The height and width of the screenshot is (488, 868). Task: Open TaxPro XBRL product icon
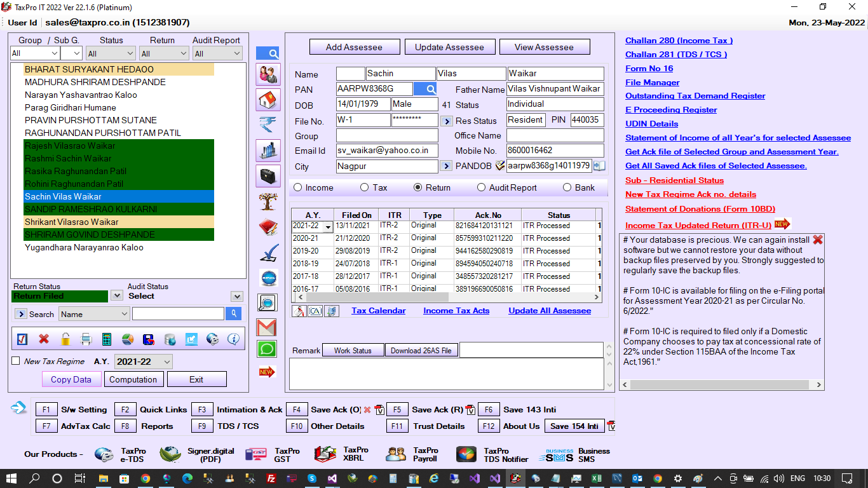(325, 454)
